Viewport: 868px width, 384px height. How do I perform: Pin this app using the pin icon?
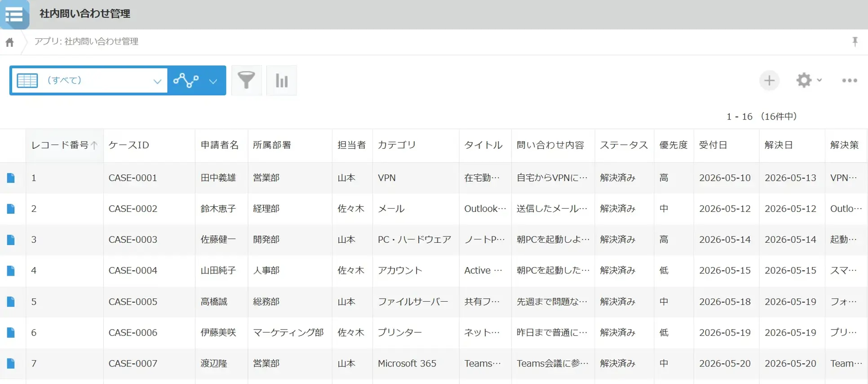(x=855, y=42)
